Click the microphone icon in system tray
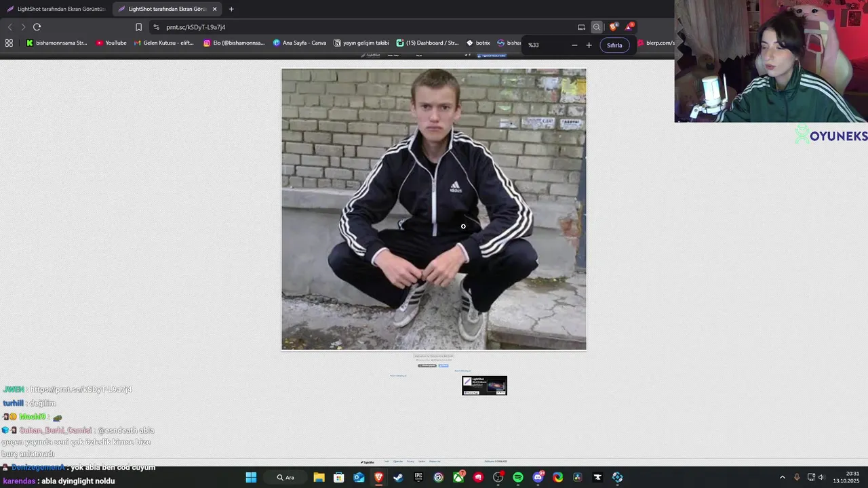868x488 pixels. [x=797, y=477]
